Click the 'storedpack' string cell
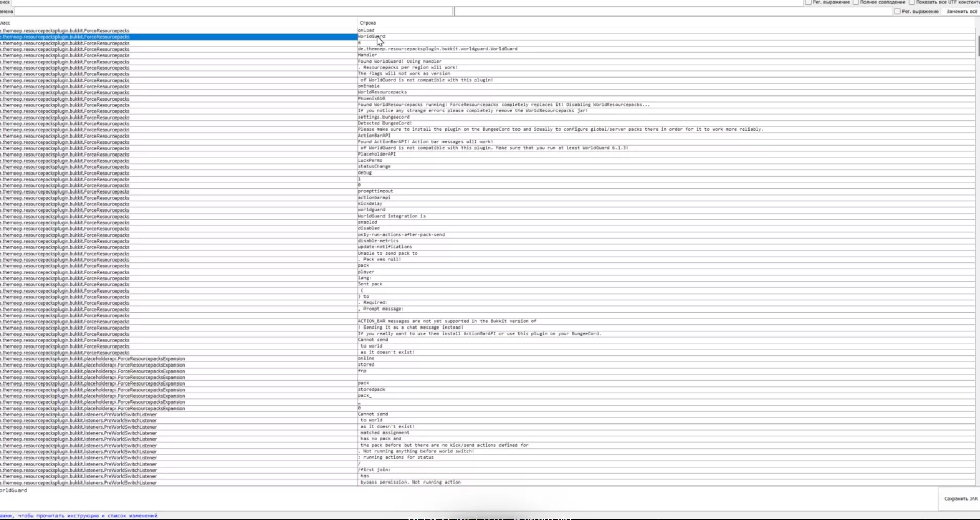The image size is (980, 520). pyautogui.click(x=372, y=390)
